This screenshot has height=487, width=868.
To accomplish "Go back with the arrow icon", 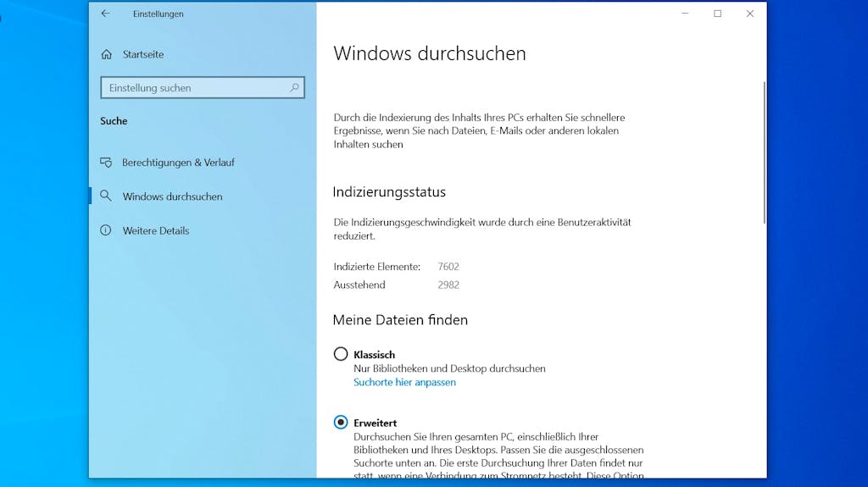I will pos(105,14).
